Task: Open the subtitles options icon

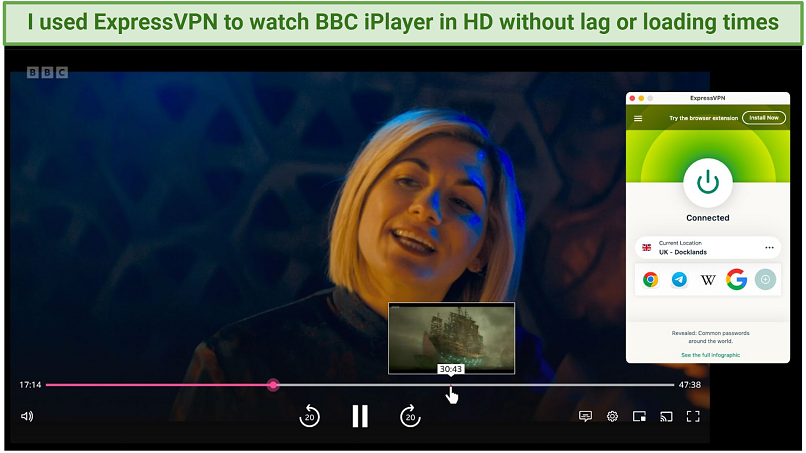Action: coord(585,416)
